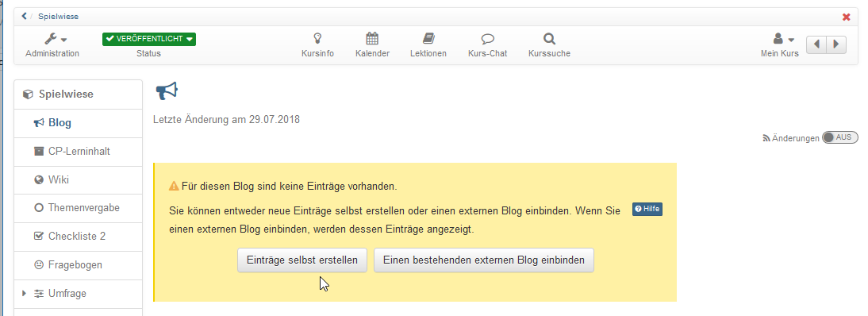Click the Spielwiese breadcrumb link

click(58, 16)
